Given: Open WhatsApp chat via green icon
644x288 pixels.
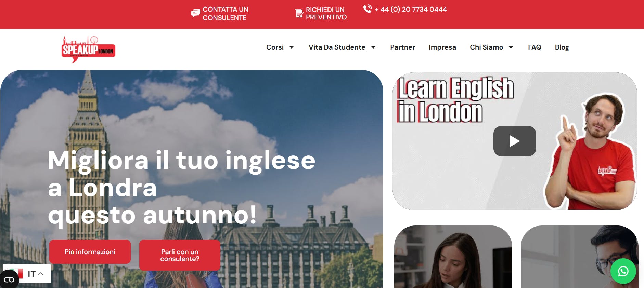Looking at the screenshot, I should [x=623, y=271].
